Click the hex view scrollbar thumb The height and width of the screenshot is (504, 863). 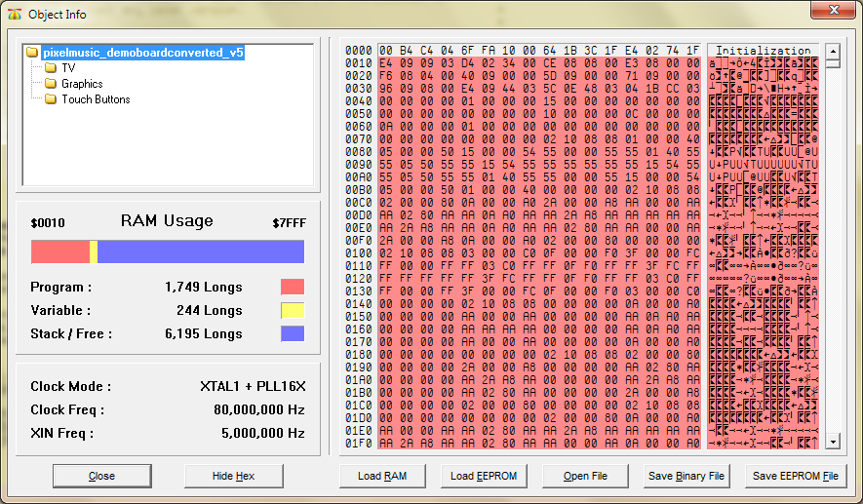pos(833,62)
